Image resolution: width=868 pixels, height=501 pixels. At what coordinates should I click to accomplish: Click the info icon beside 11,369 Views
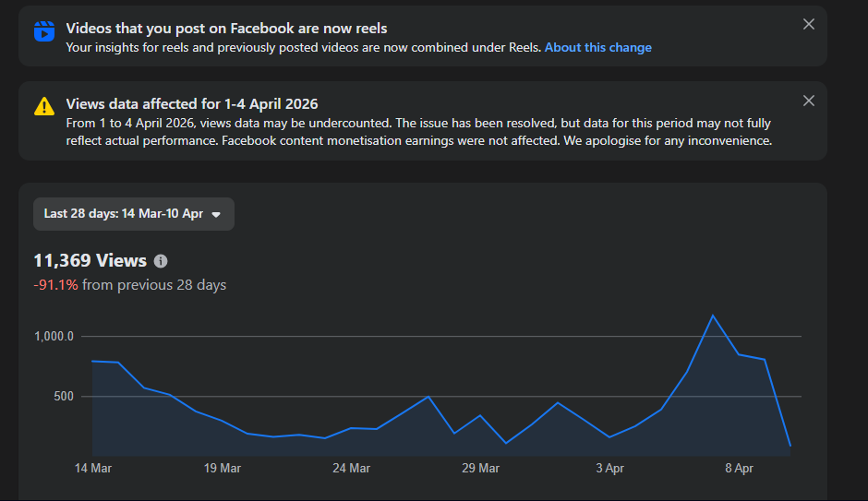(x=161, y=261)
